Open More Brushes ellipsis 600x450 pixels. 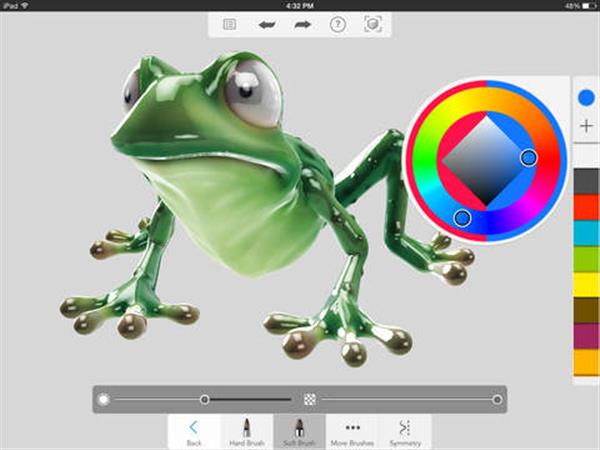[352, 432]
